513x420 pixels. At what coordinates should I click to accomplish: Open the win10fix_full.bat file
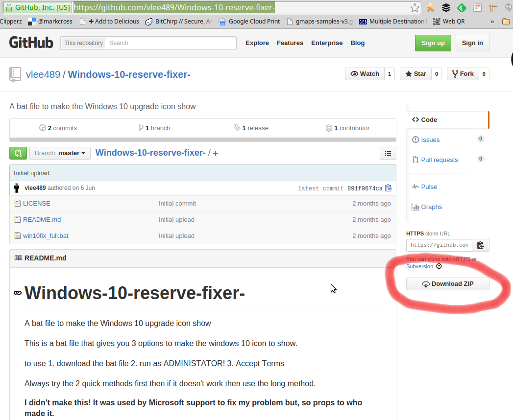pos(46,235)
